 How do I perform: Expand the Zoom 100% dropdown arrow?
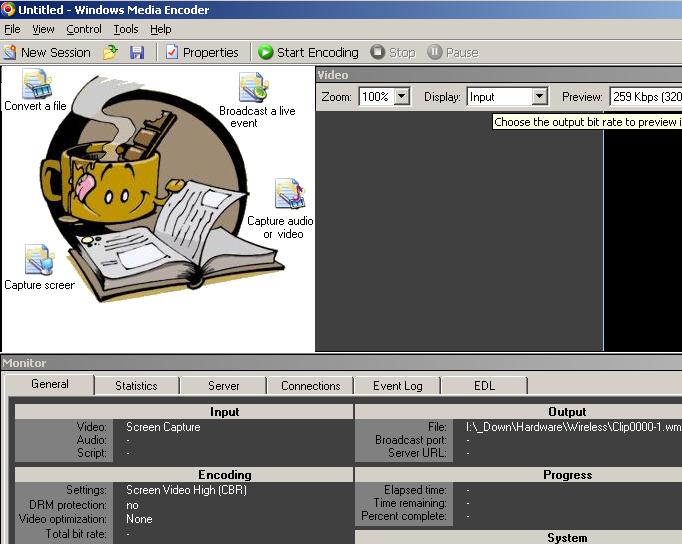pyautogui.click(x=402, y=96)
